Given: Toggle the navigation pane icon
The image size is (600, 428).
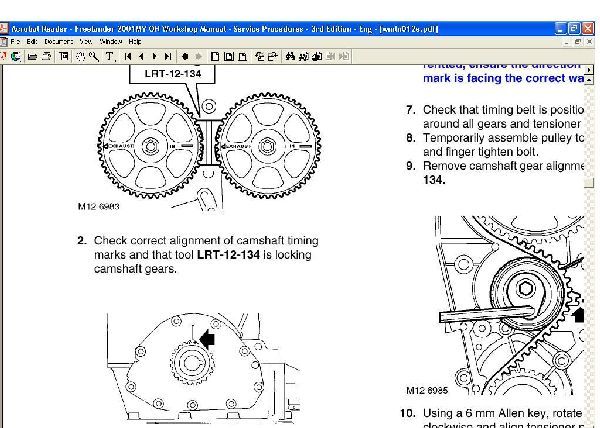Looking at the screenshot, I should (x=64, y=57).
